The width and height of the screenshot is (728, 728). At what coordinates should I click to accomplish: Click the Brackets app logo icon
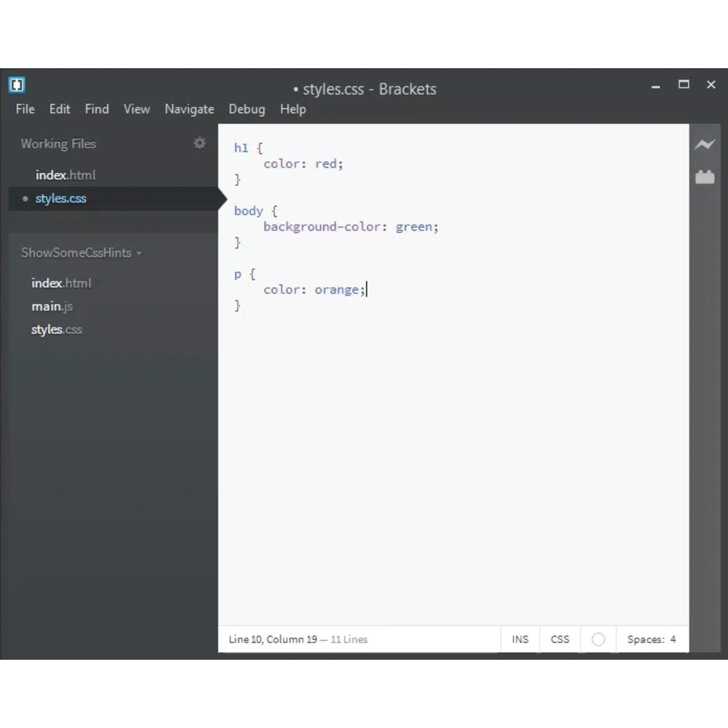coord(17,85)
